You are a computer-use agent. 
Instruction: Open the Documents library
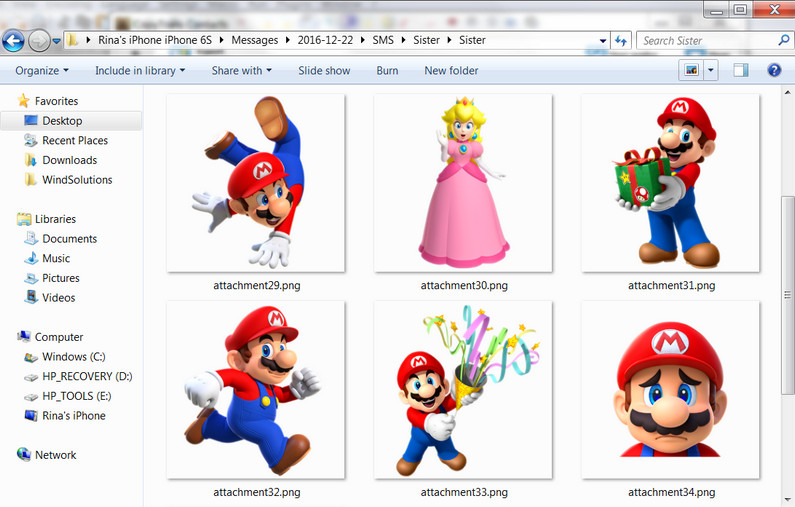pyautogui.click(x=69, y=239)
